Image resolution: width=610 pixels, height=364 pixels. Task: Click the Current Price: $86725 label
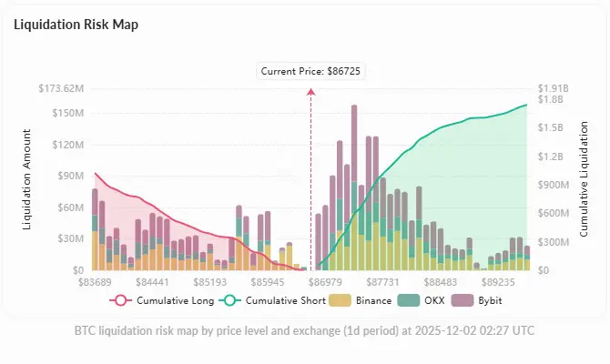click(312, 71)
